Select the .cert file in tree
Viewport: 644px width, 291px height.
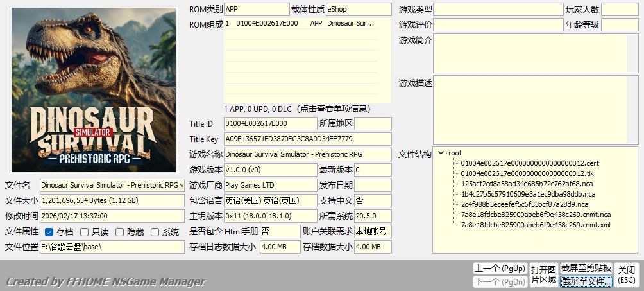[x=529, y=163]
